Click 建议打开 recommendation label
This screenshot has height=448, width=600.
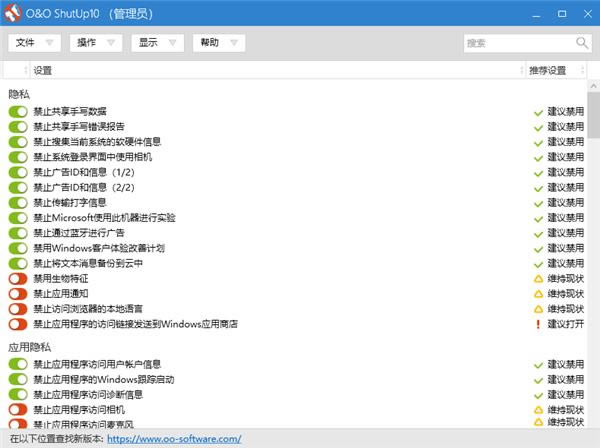click(x=566, y=324)
